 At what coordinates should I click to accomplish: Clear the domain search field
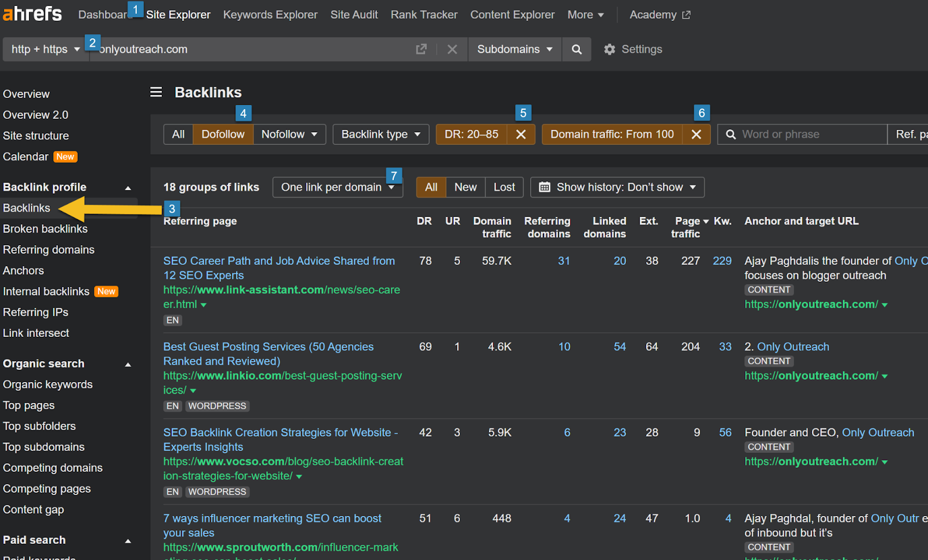pos(452,49)
